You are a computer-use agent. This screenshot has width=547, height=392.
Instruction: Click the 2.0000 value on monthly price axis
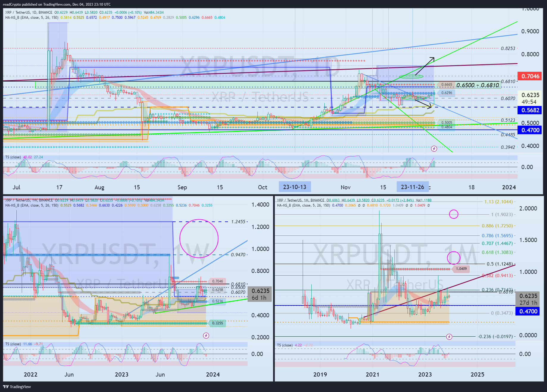pos(528,208)
